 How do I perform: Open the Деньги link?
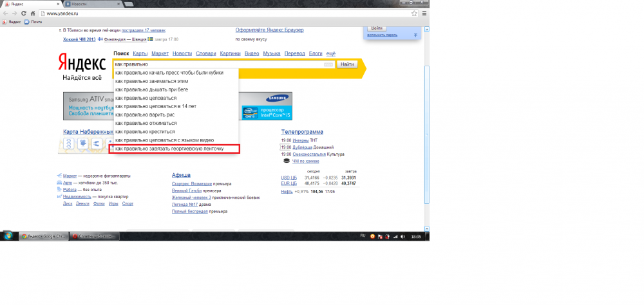point(82,203)
